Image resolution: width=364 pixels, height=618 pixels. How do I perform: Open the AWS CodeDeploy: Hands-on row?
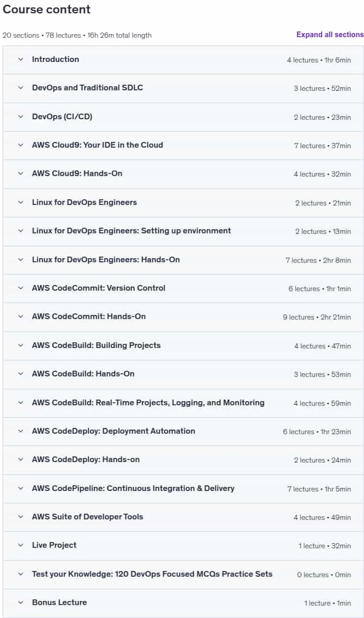(x=183, y=459)
